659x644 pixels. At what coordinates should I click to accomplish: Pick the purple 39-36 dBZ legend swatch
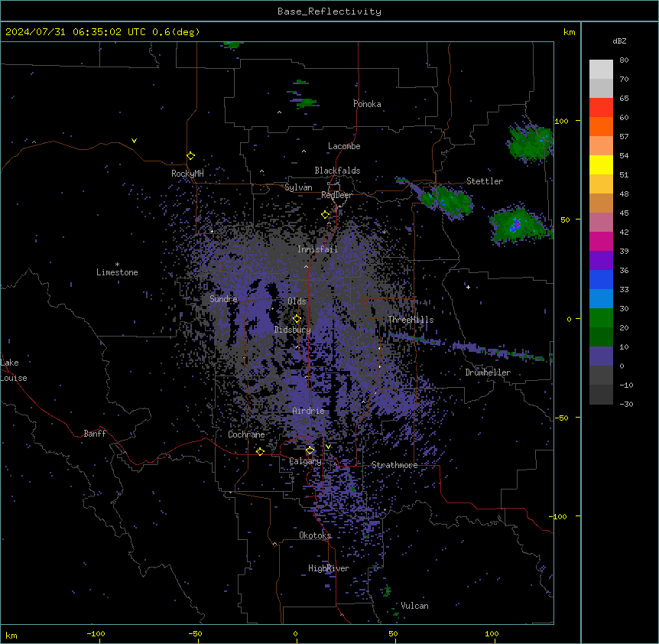click(x=601, y=261)
